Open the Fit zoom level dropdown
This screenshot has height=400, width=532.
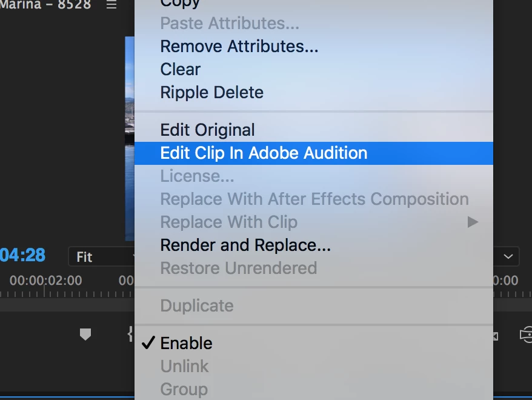click(101, 256)
